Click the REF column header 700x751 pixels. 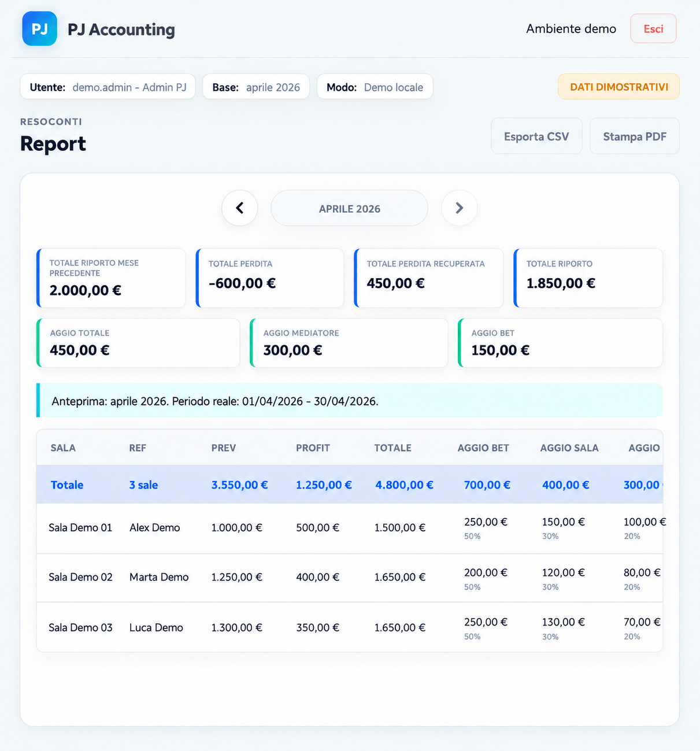138,447
